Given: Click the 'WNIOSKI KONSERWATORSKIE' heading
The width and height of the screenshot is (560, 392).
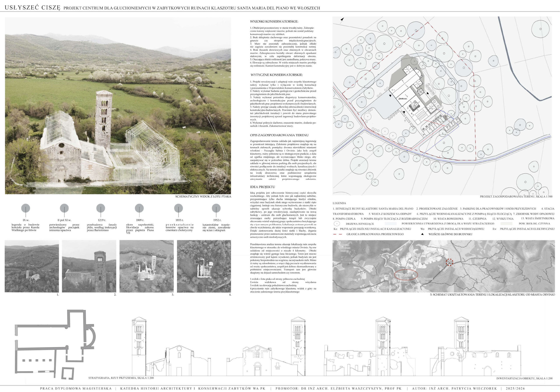Looking at the screenshot, I should pos(274,21).
